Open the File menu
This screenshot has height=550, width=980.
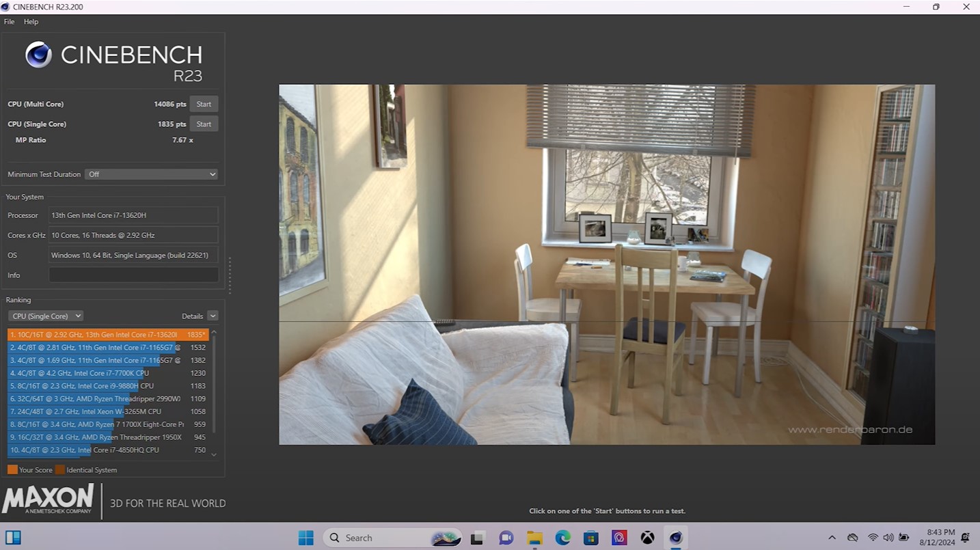pyautogui.click(x=9, y=22)
